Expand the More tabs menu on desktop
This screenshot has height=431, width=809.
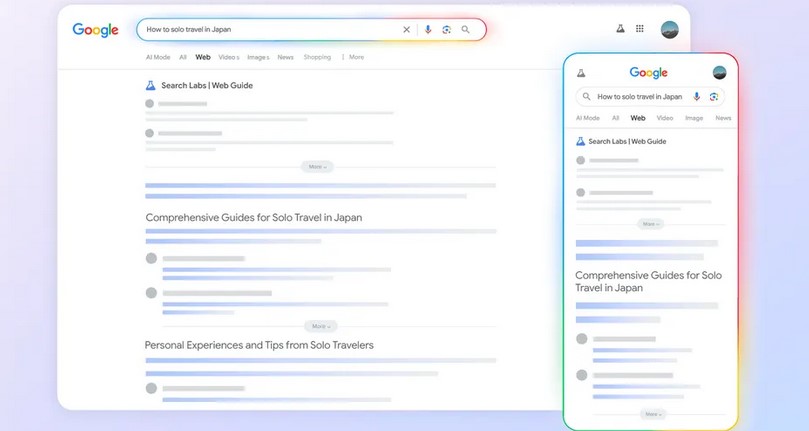click(x=353, y=57)
